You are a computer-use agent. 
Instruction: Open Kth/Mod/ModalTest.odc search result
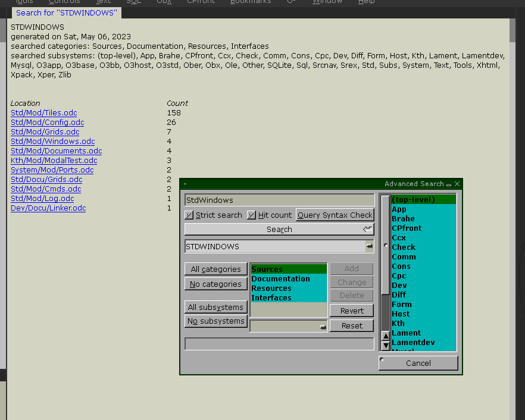[54, 161]
